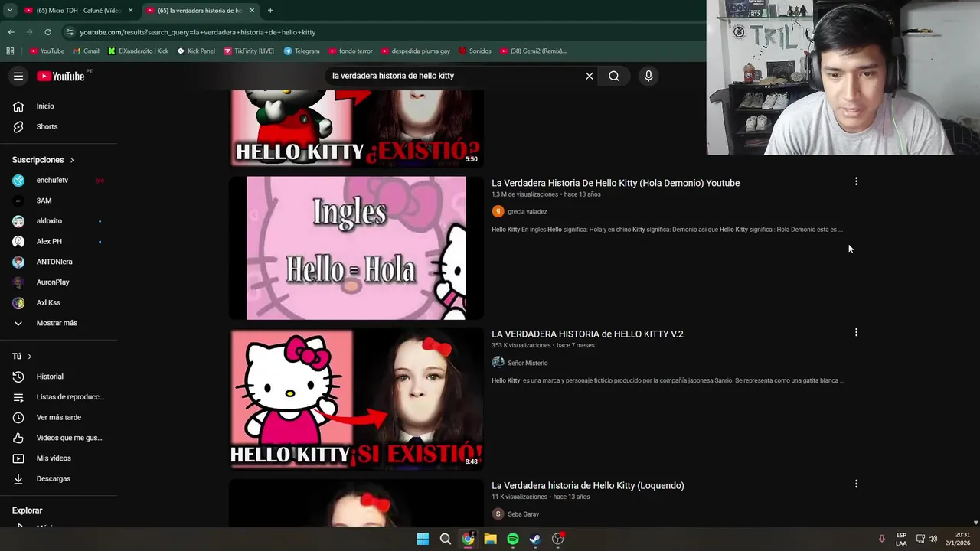
Task: Open Gmail bookmark
Action: (x=86, y=51)
